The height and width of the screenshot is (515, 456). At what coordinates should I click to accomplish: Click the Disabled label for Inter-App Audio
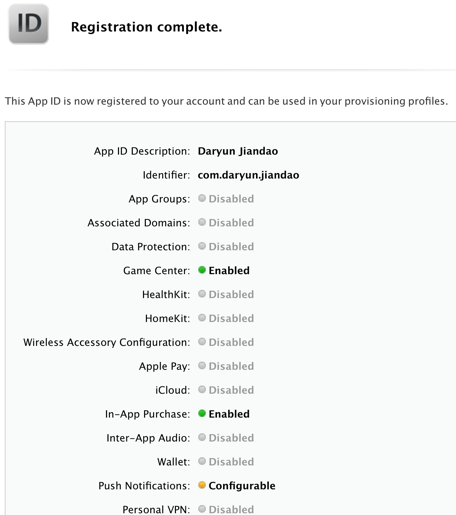(x=231, y=438)
